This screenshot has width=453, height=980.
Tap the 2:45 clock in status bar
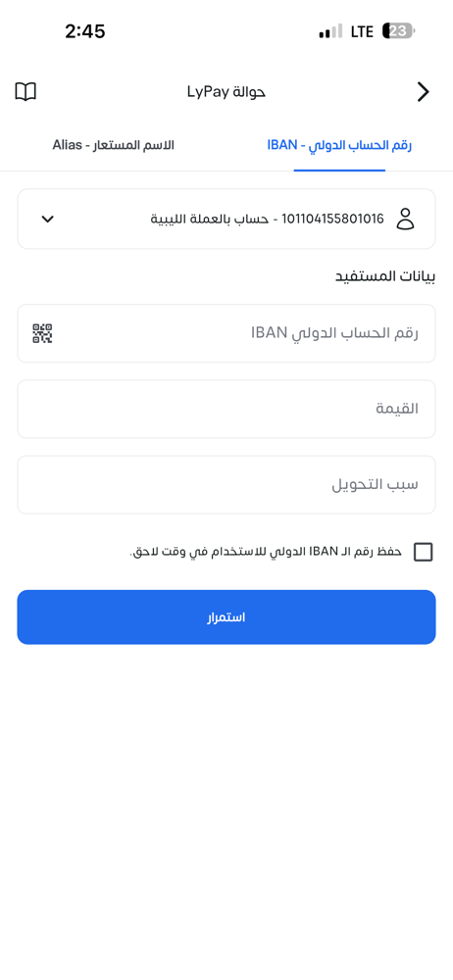pyautogui.click(x=85, y=31)
